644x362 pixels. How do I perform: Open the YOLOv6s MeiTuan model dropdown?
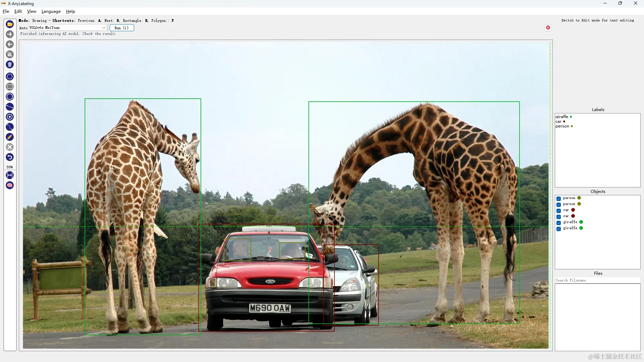click(67, 28)
